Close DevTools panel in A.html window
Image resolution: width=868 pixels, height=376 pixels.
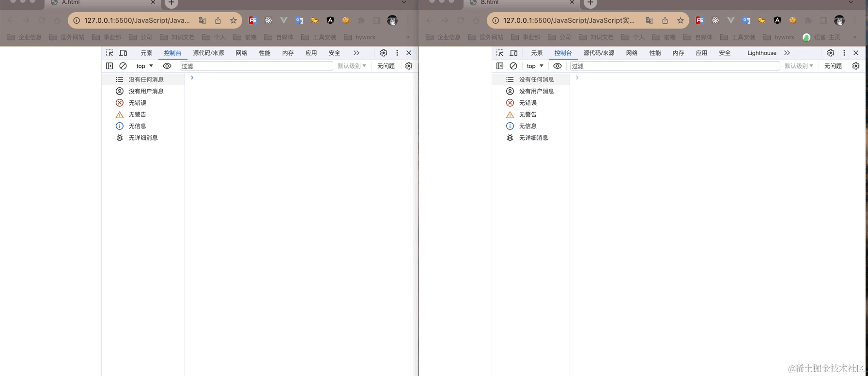(x=409, y=53)
